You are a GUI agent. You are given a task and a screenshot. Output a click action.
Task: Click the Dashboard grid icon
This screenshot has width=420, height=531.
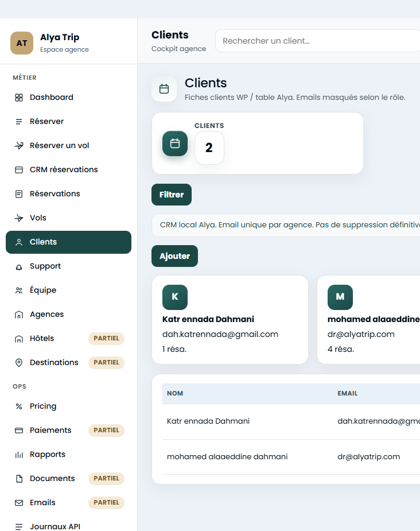point(19,98)
